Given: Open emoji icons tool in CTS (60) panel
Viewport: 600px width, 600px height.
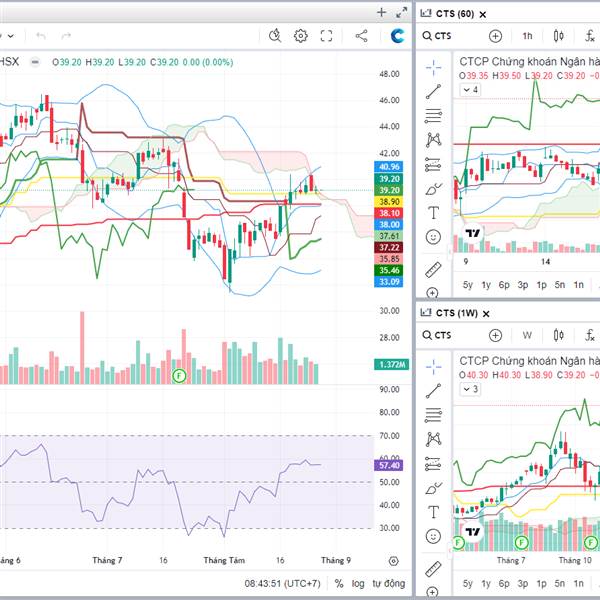Looking at the screenshot, I should (x=433, y=237).
